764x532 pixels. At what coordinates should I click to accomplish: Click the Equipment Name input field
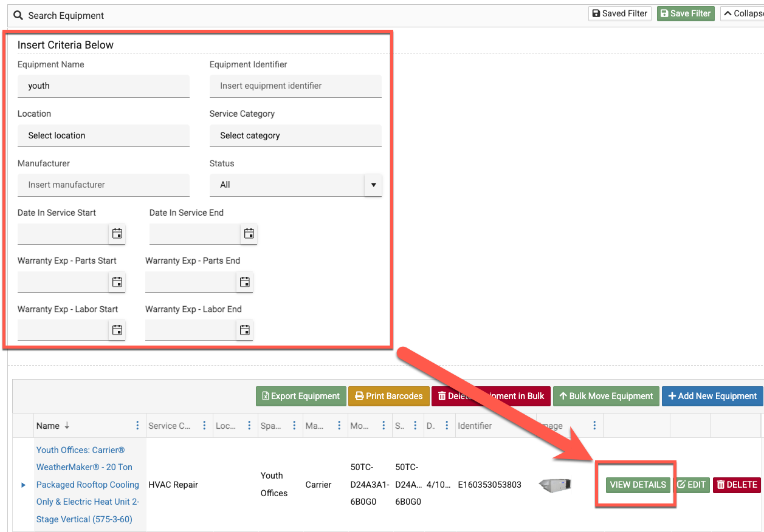103,86
